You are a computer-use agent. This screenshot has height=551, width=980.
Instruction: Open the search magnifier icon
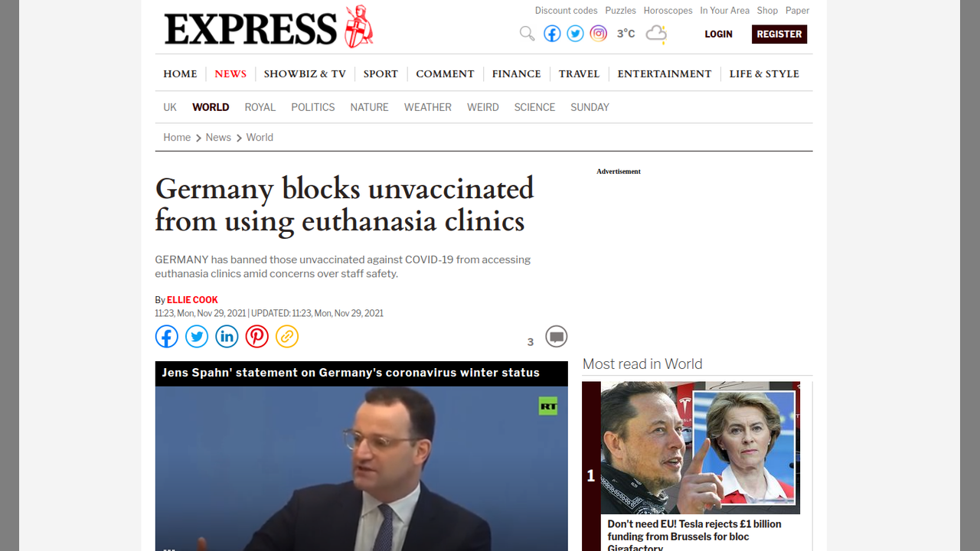click(x=527, y=34)
